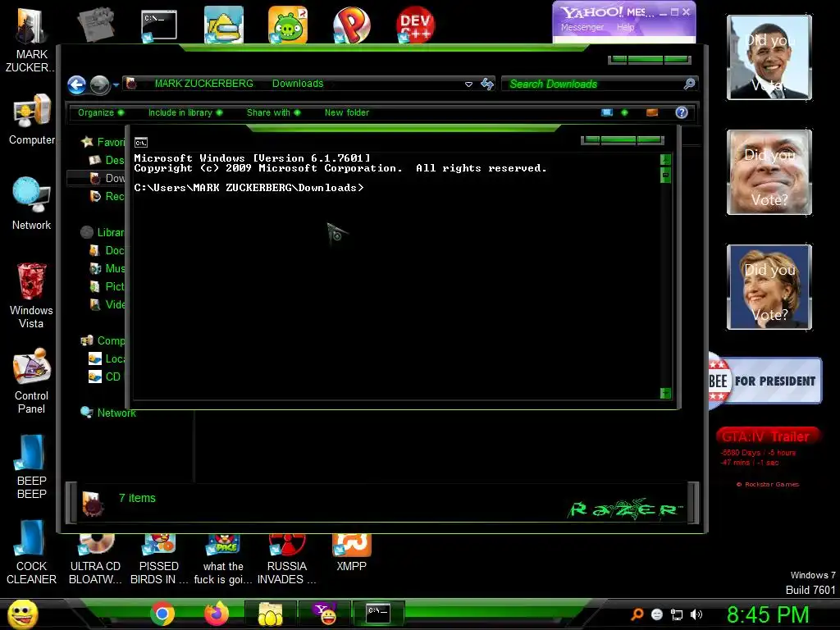840x630 pixels.
Task: Open Firefox from the taskbar
Action: click(x=217, y=614)
